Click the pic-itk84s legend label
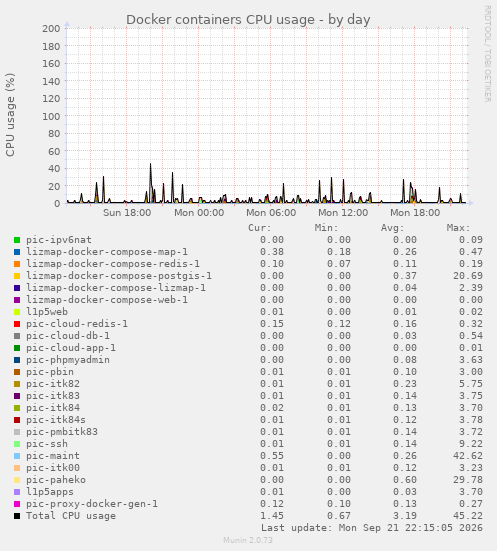 pos(56,420)
